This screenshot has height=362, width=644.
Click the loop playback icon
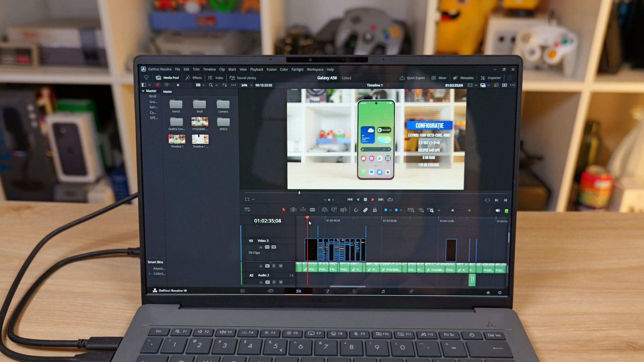click(x=390, y=200)
